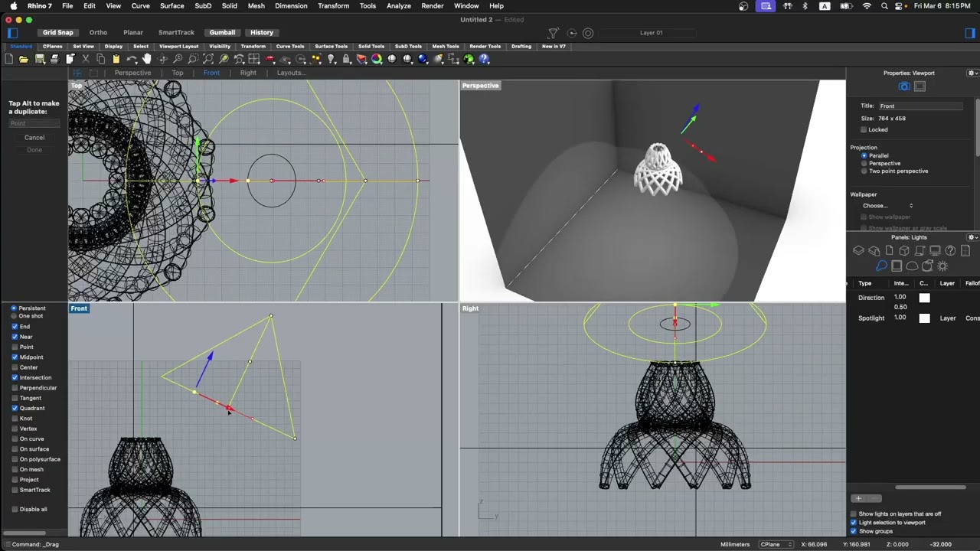The width and height of the screenshot is (980, 551).
Task: Enable the Point object snap
Action: point(15,347)
